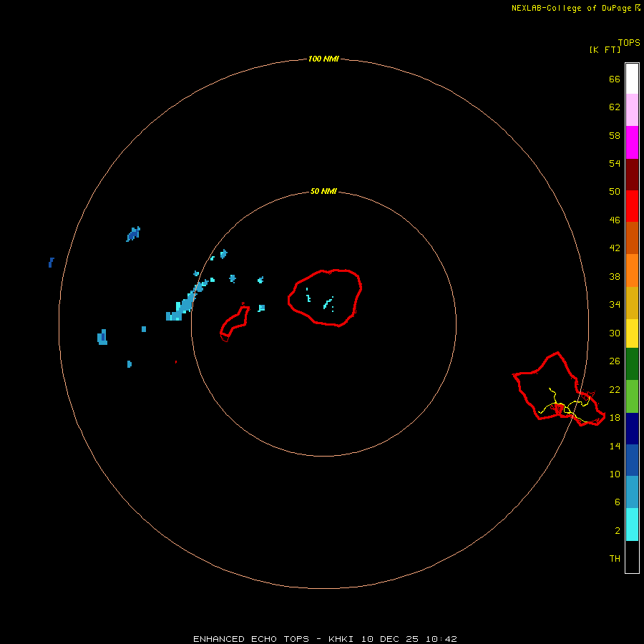The height and width of the screenshot is (644, 644).
Task: Select the bright red legend swatch
Action: click(632, 206)
